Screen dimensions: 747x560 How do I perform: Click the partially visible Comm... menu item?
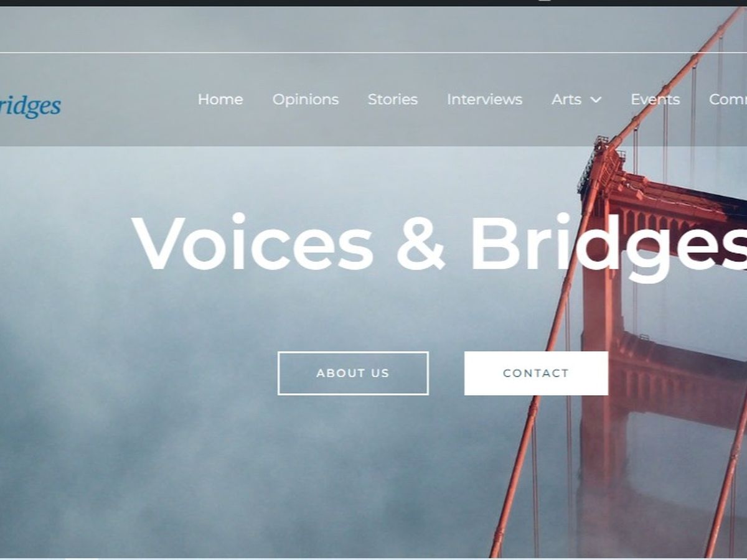tap(728, 100)
